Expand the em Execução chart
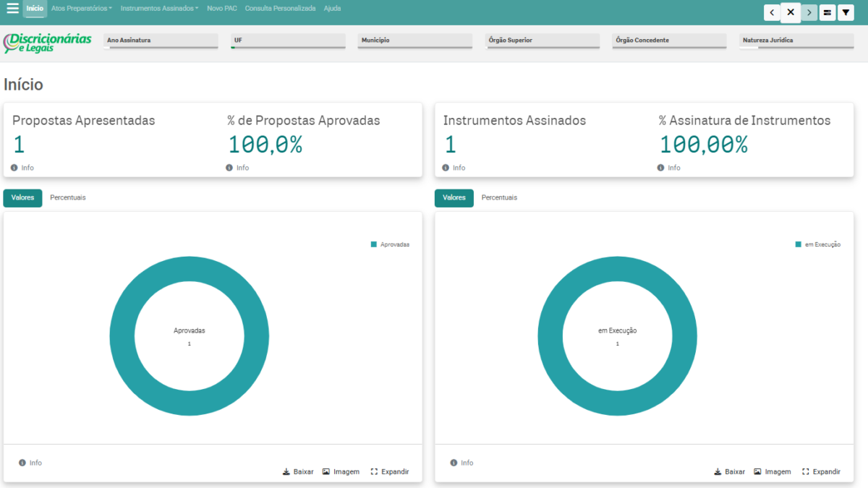868x488 pixels. (822, 471)
